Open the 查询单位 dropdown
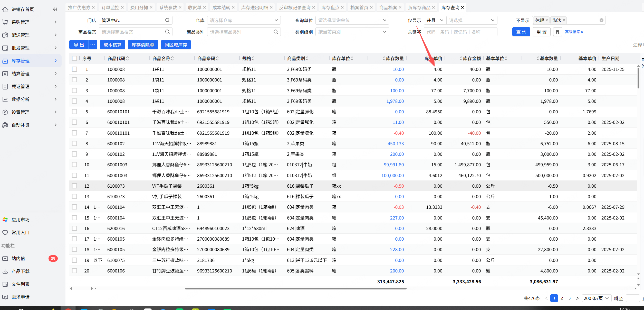Image resolution: width=644 pixels, height=310 pixels. click(352, 20)
